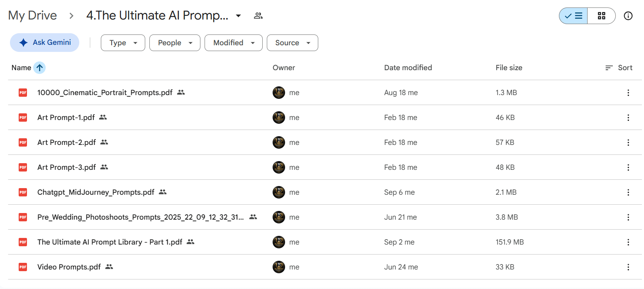Image resolution: width=644 pixels, height=289 pixels.
Task: Go to the My Drive breadcrumb
Action: pyautogui.click(x=32, y=16)
